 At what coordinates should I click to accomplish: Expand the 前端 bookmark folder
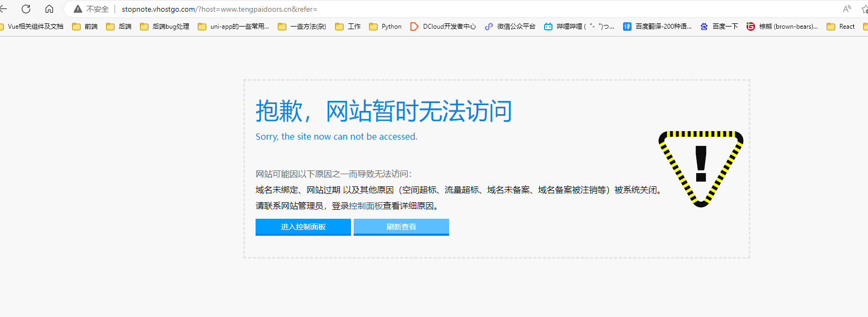pos(85,27)
